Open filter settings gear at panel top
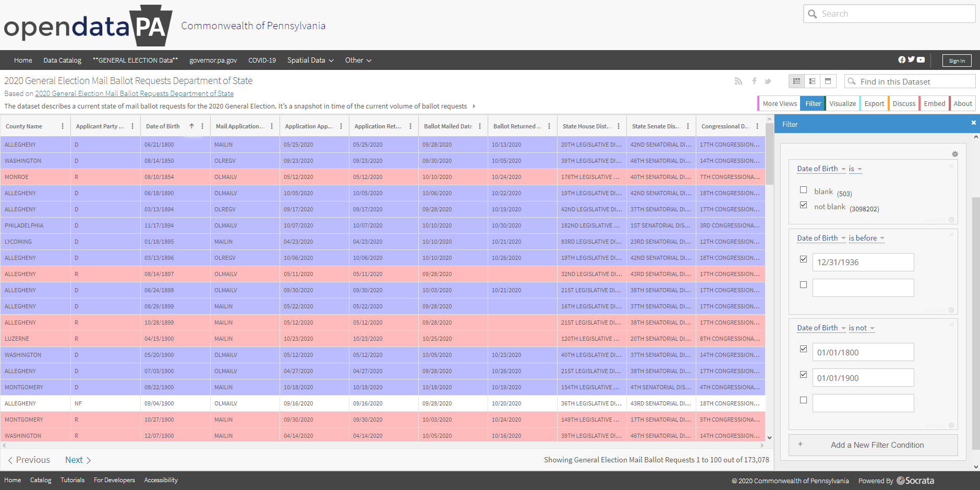 tap(955, 154)
